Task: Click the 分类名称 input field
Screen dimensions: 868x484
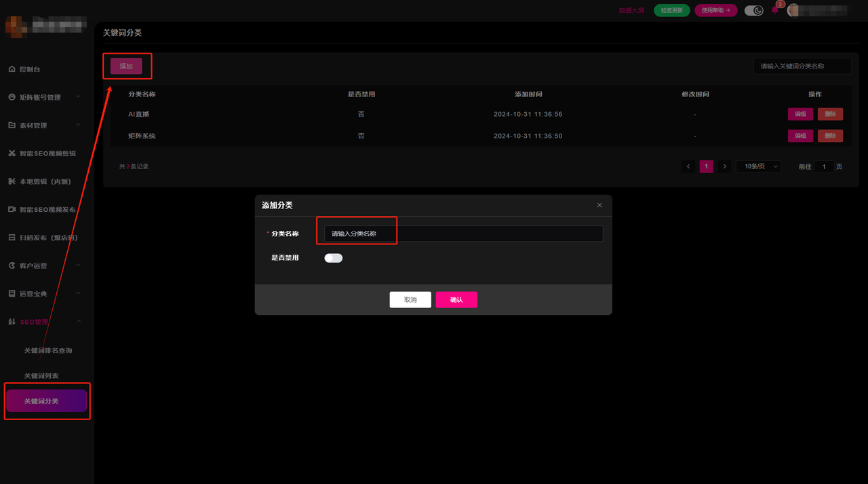Action: point(463,234)
